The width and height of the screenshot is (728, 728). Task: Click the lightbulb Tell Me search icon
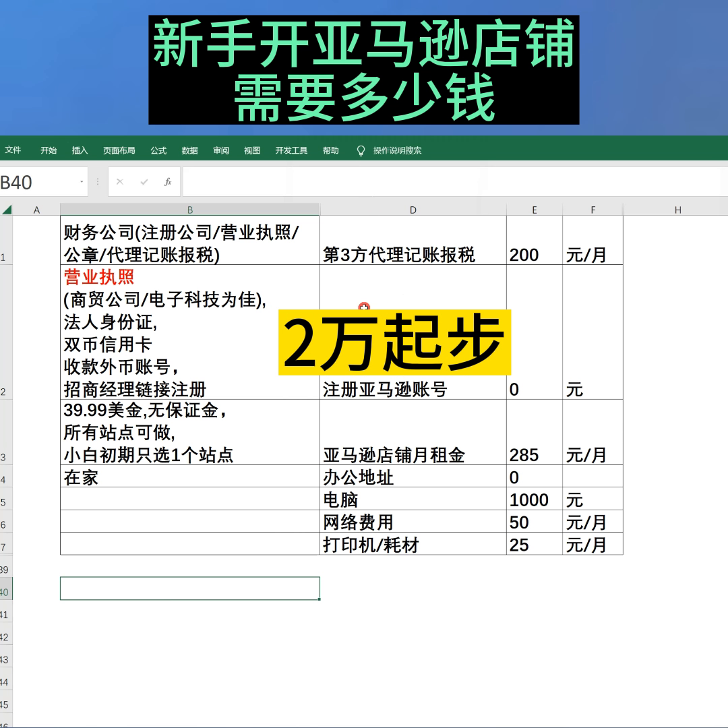pos(361,150)
